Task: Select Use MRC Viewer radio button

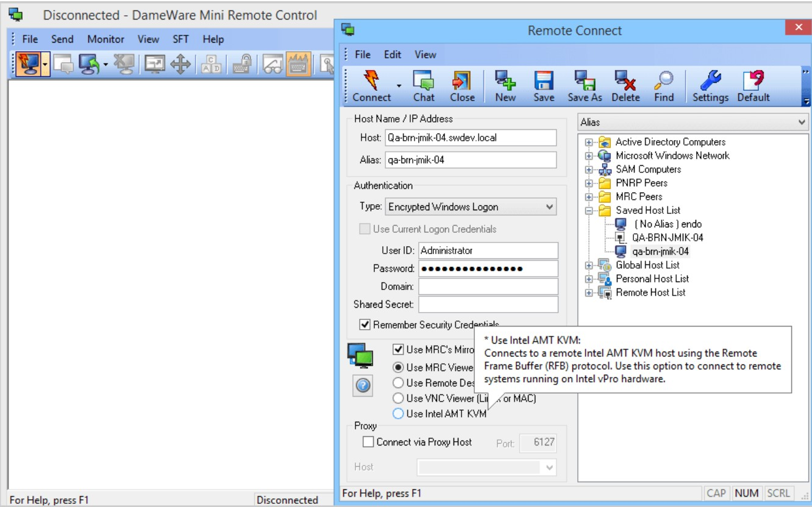Action: tap(398, 367)
